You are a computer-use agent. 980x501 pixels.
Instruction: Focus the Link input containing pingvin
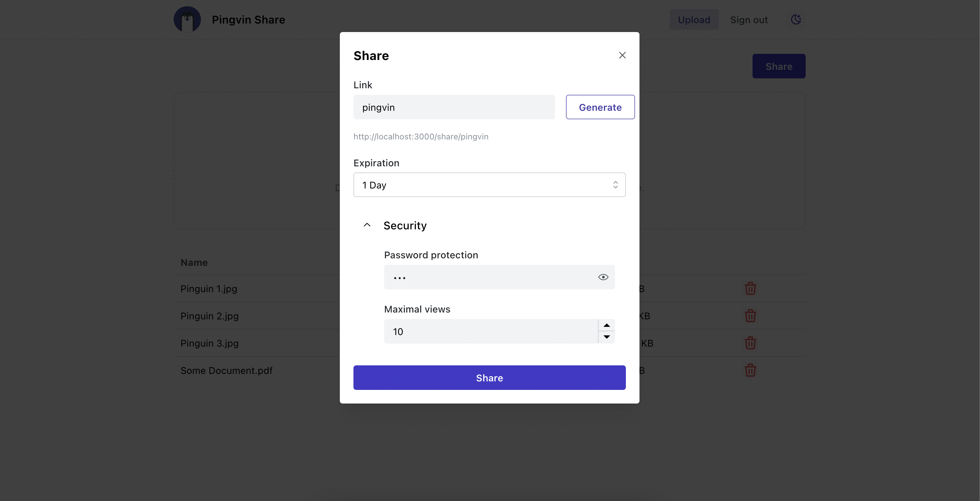click(454, 107)
